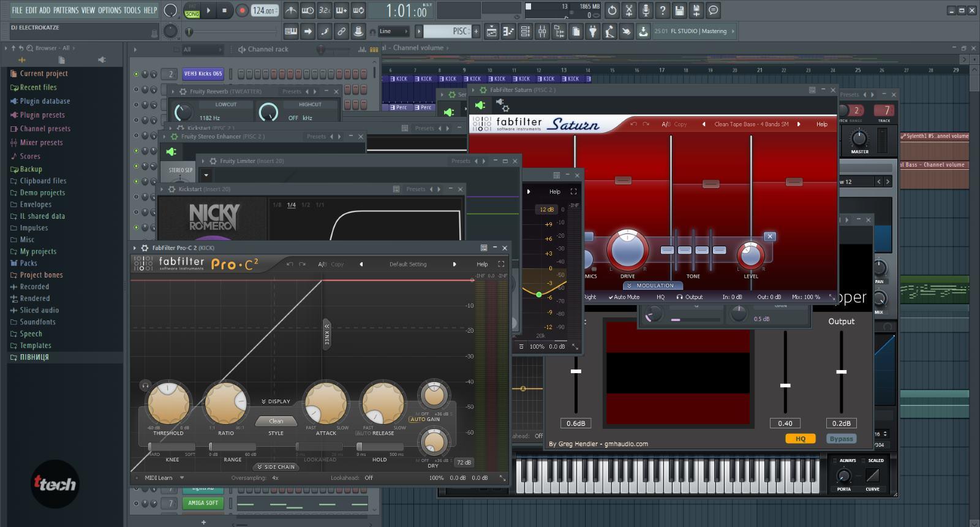Click the Pro-C 2 Hold slider
Screen dimensions: 980x527
coord(379,447)
